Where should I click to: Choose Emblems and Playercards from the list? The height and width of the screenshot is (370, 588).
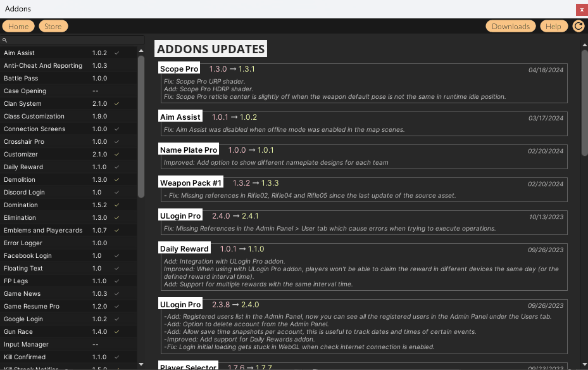[x=43, y=231]
